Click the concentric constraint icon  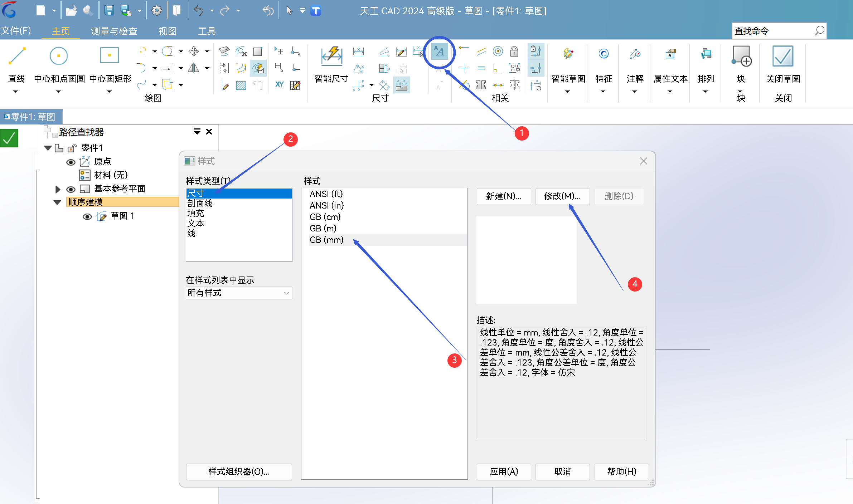498,52
